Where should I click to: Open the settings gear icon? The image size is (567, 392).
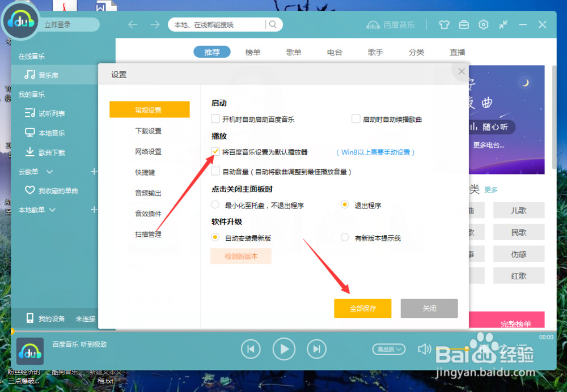click(x=484, y=24)
